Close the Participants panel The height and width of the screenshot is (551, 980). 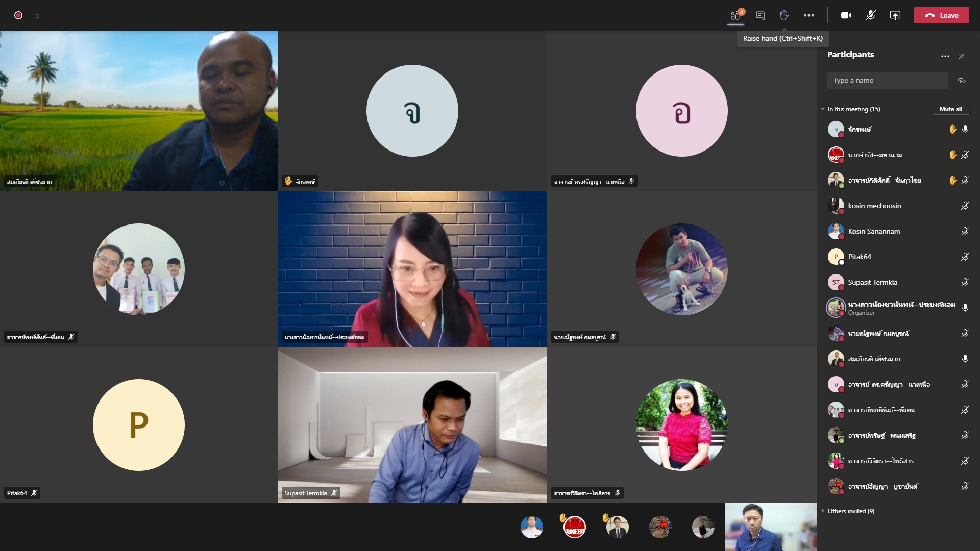[962, 56]
